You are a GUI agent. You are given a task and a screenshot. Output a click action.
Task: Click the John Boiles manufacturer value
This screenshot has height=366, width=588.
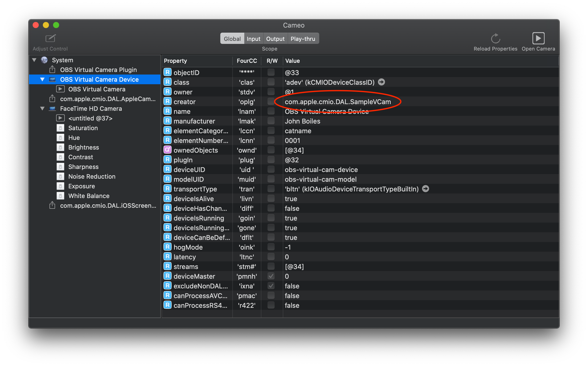[x=302, y=121]
